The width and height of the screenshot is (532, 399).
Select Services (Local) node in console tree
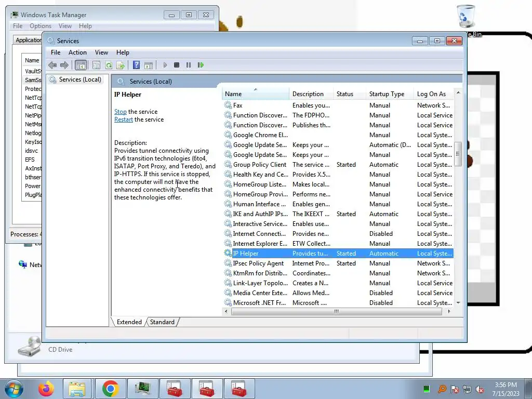[x=75, y=79]
